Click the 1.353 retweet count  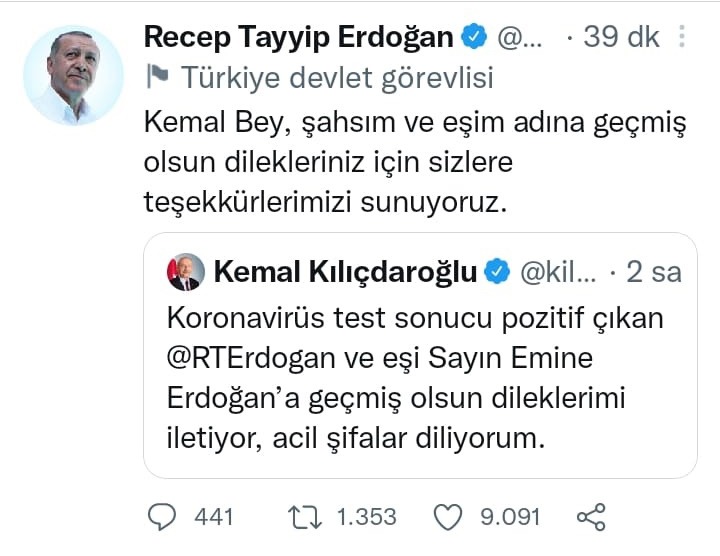(366, 516)
